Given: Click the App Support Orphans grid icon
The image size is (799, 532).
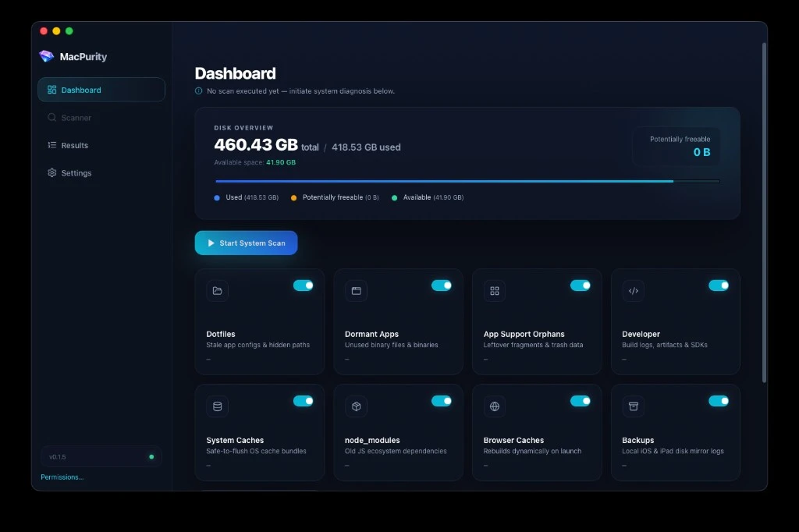Looking at the screenshot, I should (x=494, y=290).
